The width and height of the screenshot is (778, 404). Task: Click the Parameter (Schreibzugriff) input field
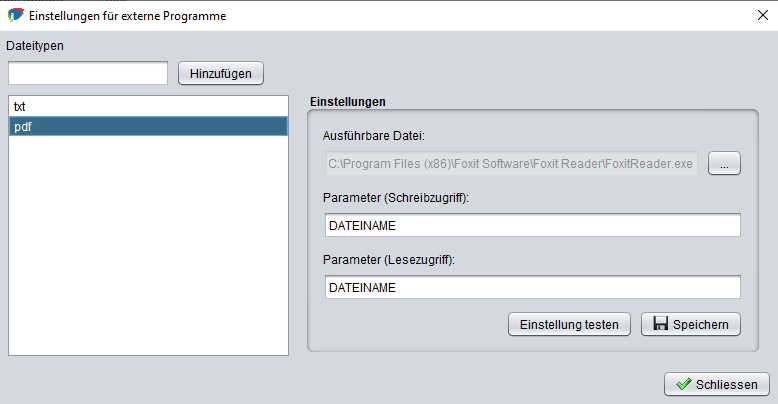[x=532, y=226]
